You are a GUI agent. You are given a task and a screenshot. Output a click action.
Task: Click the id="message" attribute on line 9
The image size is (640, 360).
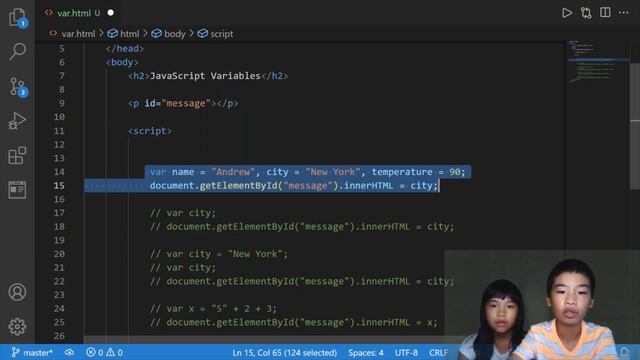(x=178, y=103)
